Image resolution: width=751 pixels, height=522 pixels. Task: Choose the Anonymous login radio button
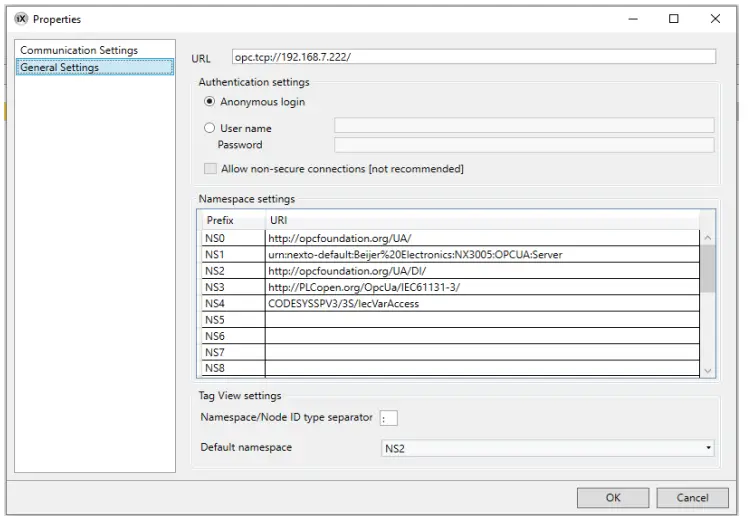coord(209,102)
